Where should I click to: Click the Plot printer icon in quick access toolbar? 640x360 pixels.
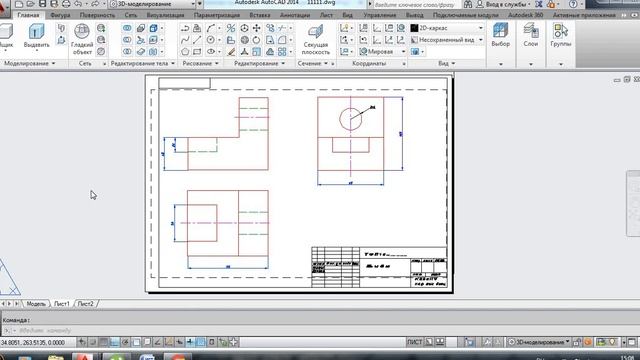point(66,4)
